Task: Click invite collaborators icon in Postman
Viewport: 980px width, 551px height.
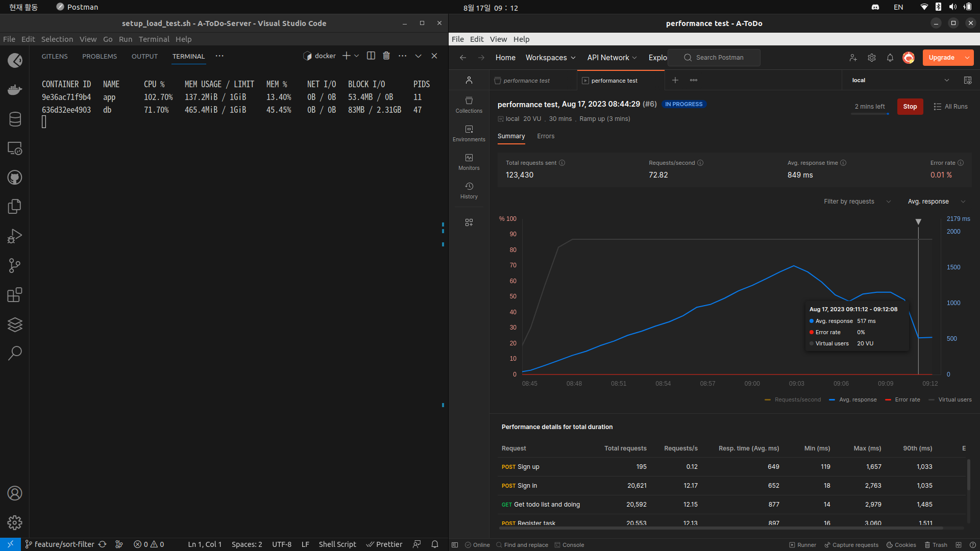Action: click(853, 58)
